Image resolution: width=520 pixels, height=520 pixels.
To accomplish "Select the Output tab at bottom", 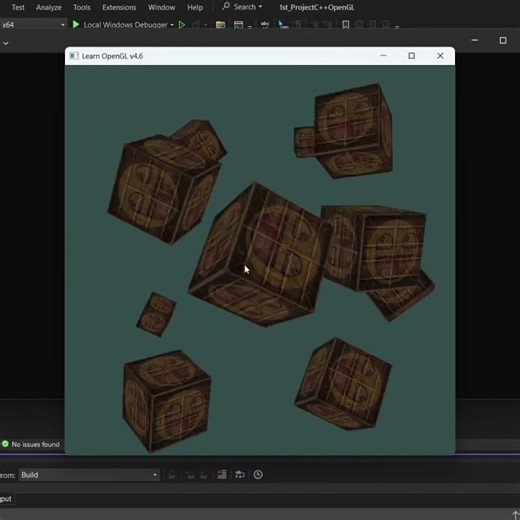I will pyautogui.click(x=6, y=499).
